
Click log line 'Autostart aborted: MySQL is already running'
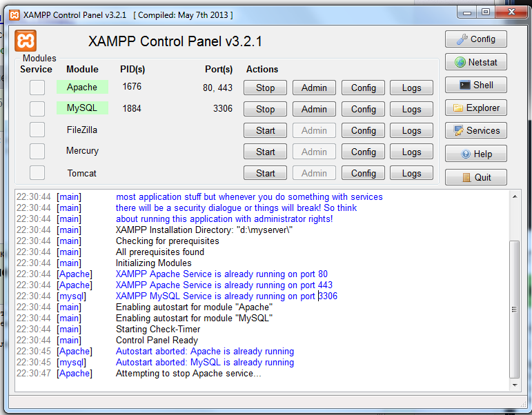tap(205, 362)
